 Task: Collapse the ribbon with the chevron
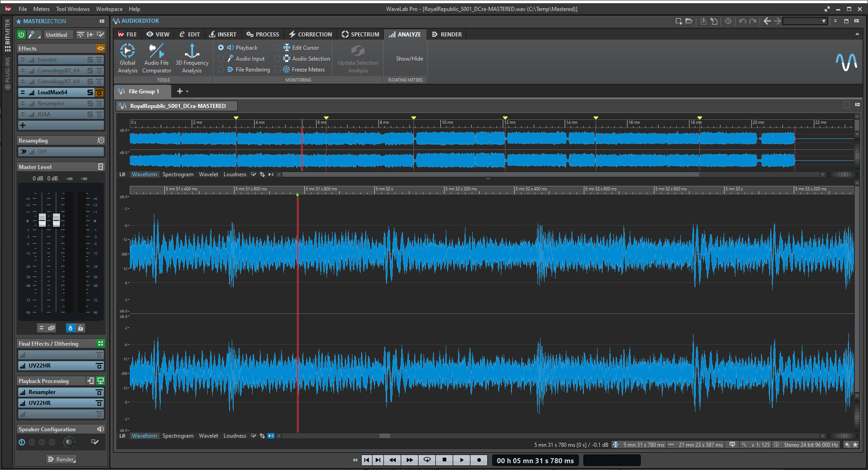[857, 34]
